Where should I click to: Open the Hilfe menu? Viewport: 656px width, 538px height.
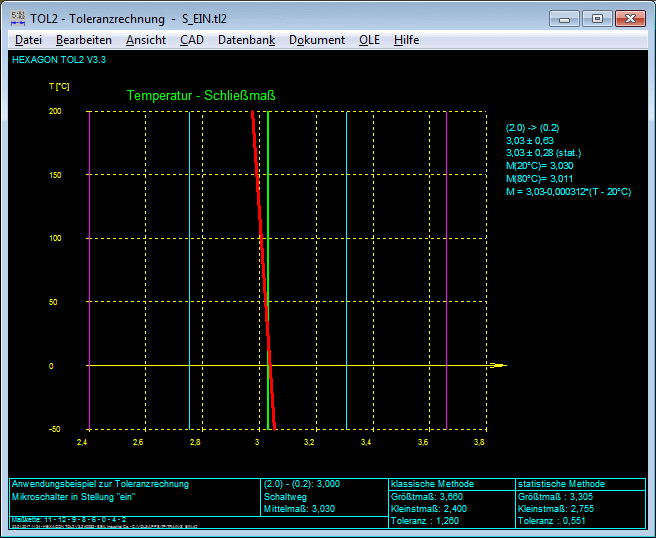[x=406, y=40]
